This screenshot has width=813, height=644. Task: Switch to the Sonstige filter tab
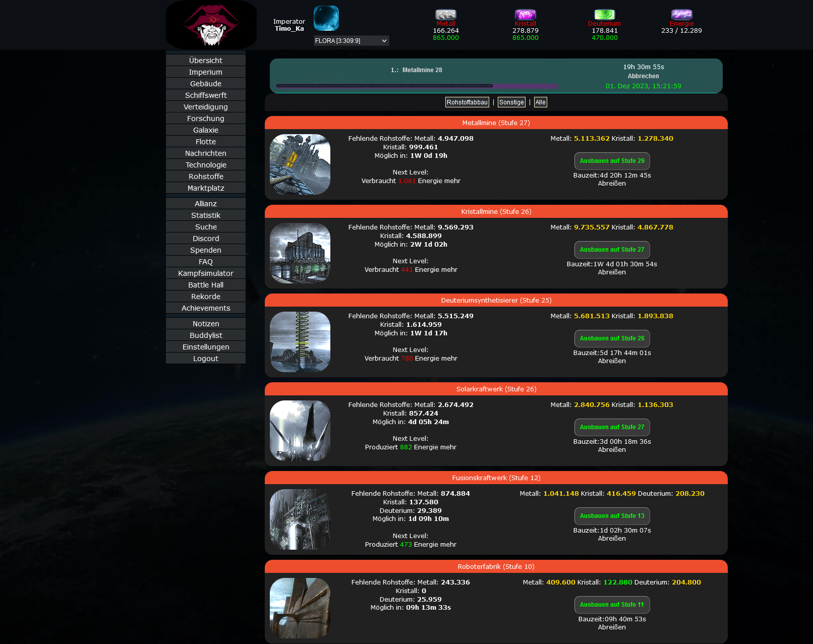[511, 102]
